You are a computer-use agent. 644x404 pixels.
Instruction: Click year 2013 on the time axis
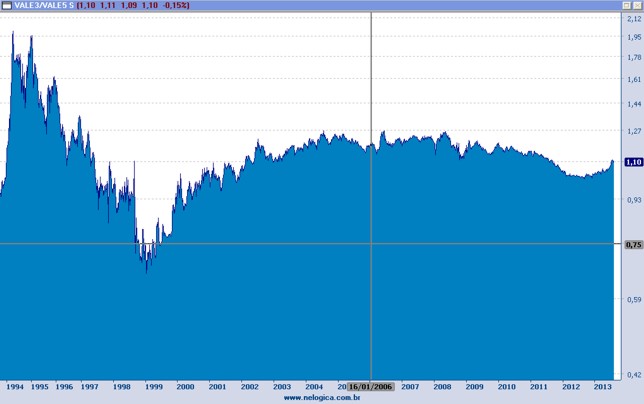(x=602, y=386)
